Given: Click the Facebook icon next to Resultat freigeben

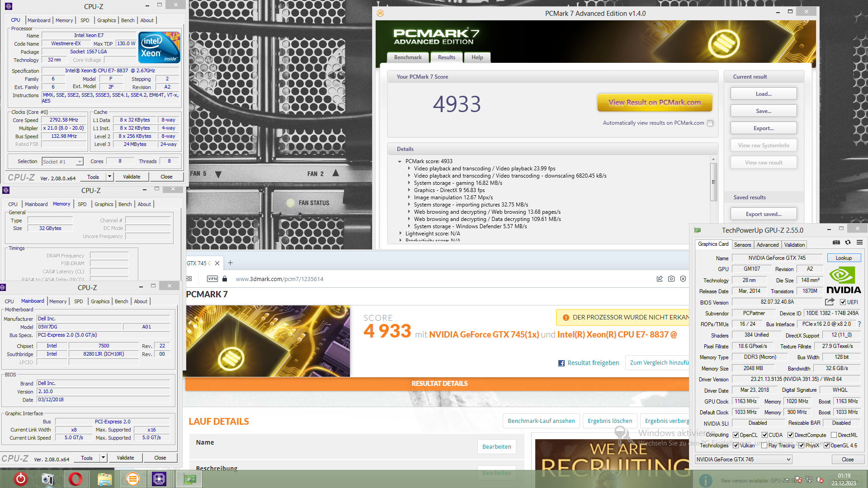Looking at the screenshot, I should 561,363.
